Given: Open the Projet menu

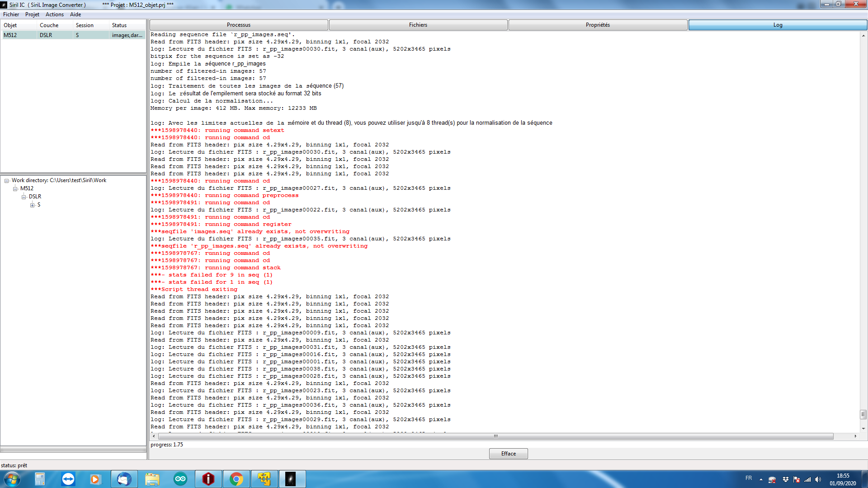Looking at the screenshot, I should click(x=32, y=14).
